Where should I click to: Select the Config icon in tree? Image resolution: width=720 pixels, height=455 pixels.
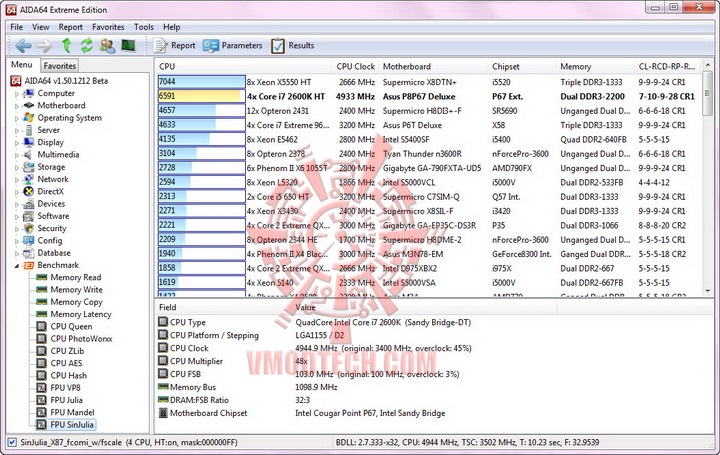28,241
